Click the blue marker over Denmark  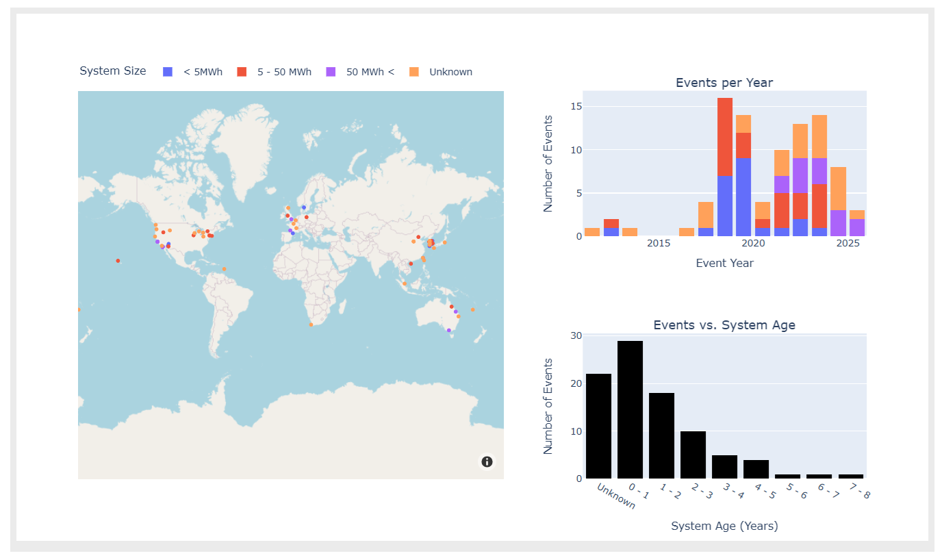pos(304,207)
